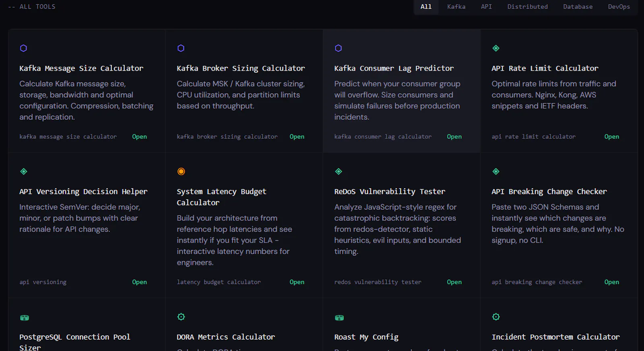Screen dimensions: 644x351
Task: Open link for API Rate Limit Calculator
Action: tap(611, 137)
